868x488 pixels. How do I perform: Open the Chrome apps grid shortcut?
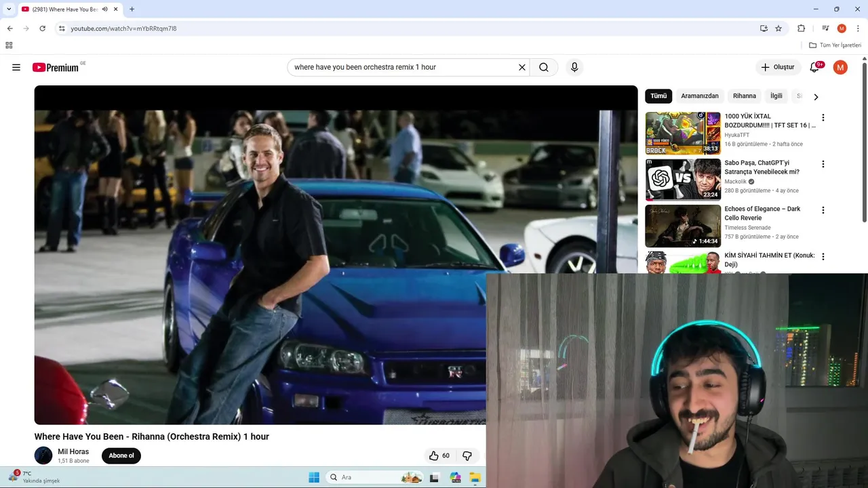tap(9, 45)
